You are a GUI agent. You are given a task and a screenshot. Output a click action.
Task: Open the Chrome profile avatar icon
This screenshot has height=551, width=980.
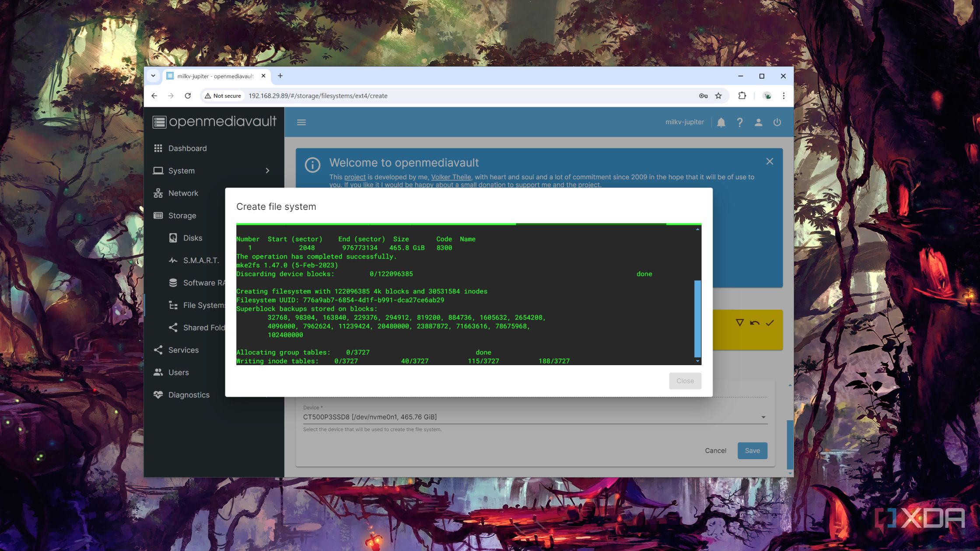(767, 96)
